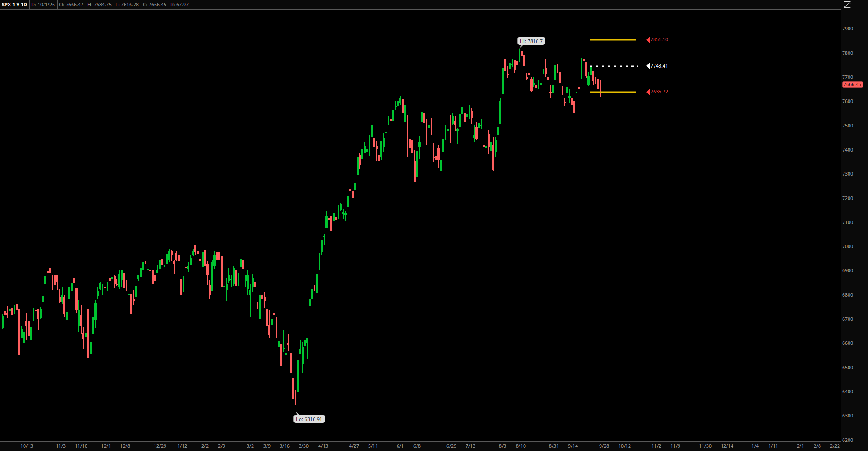The image size is (868, 451).
Task: Click the 8/10 date axis label
Action: tap(521, 446)
